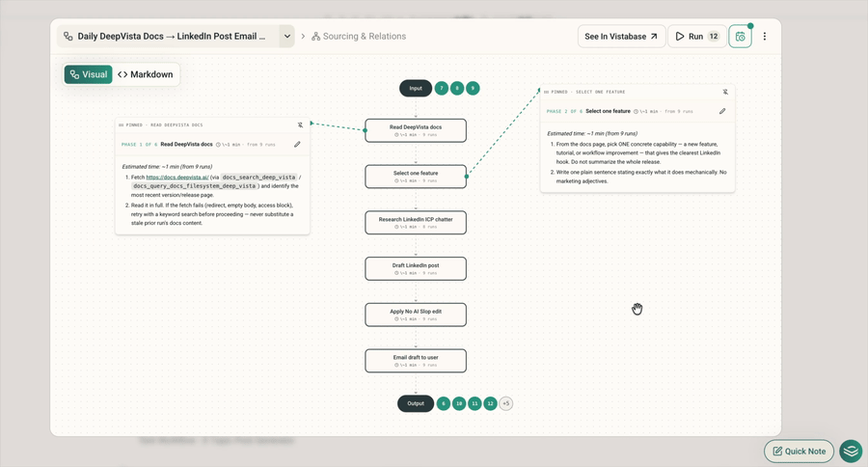Click the connector dot on Select one feature node

point(466,177)
